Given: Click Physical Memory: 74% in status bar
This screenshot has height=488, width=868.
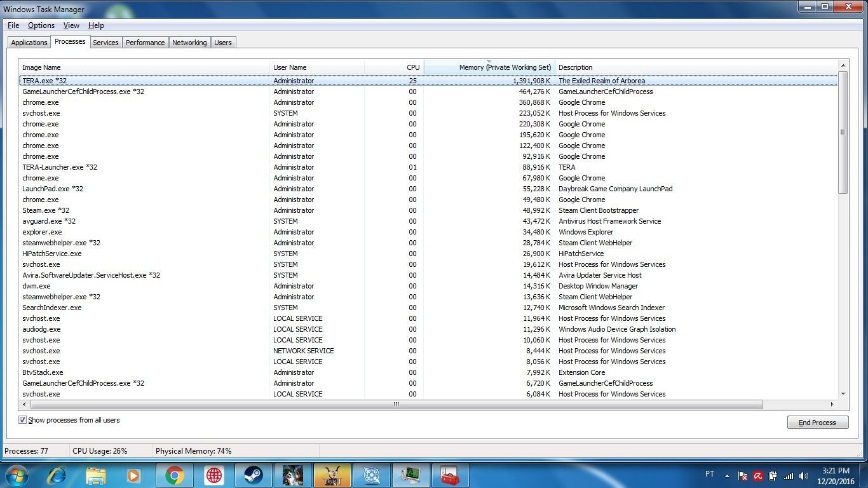Looking at the screenshot, I should click(193, 451).
